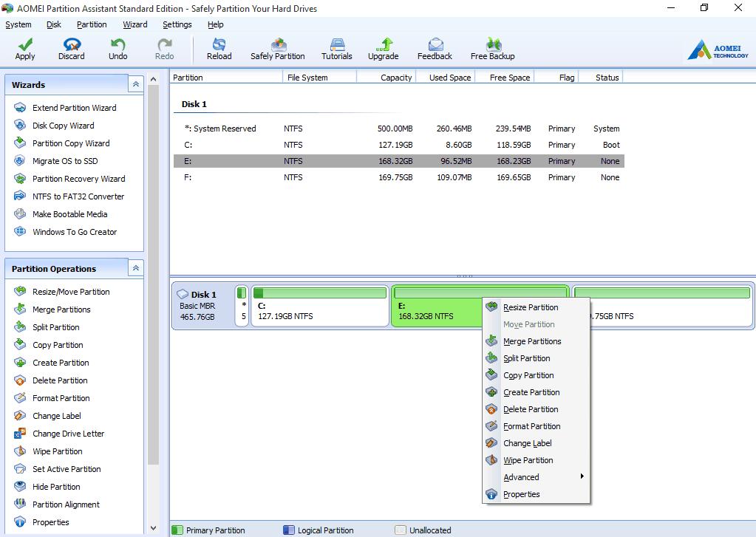Choose Split Partition from context menu
Image resolution: width=756 pixels, height=537 pixels.
coord(526,358)
